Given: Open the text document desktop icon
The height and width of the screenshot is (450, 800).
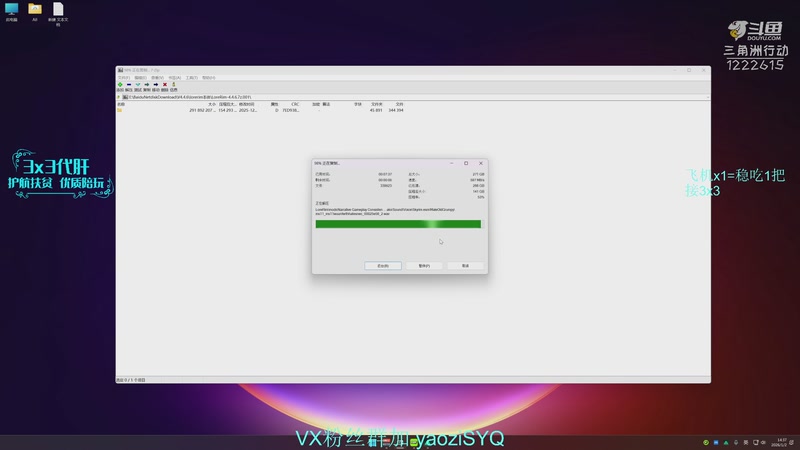Looking at the screenshot, I should pos(58,9).
